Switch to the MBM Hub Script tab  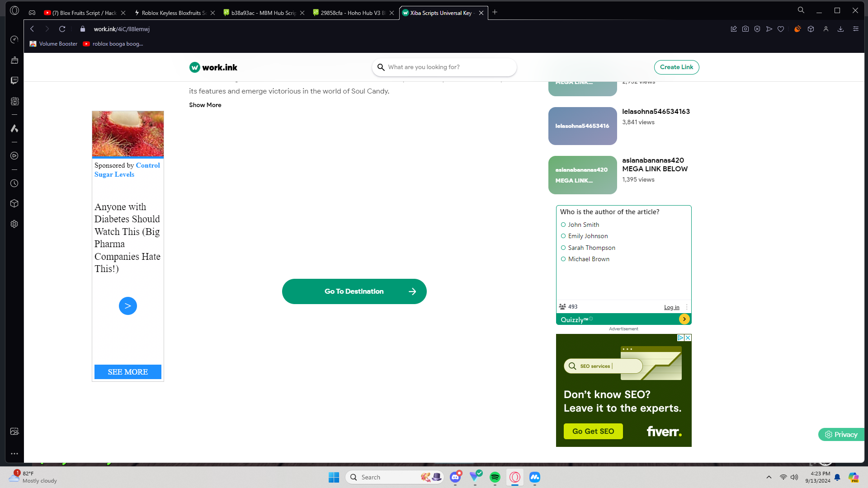[x=264, y=13]
